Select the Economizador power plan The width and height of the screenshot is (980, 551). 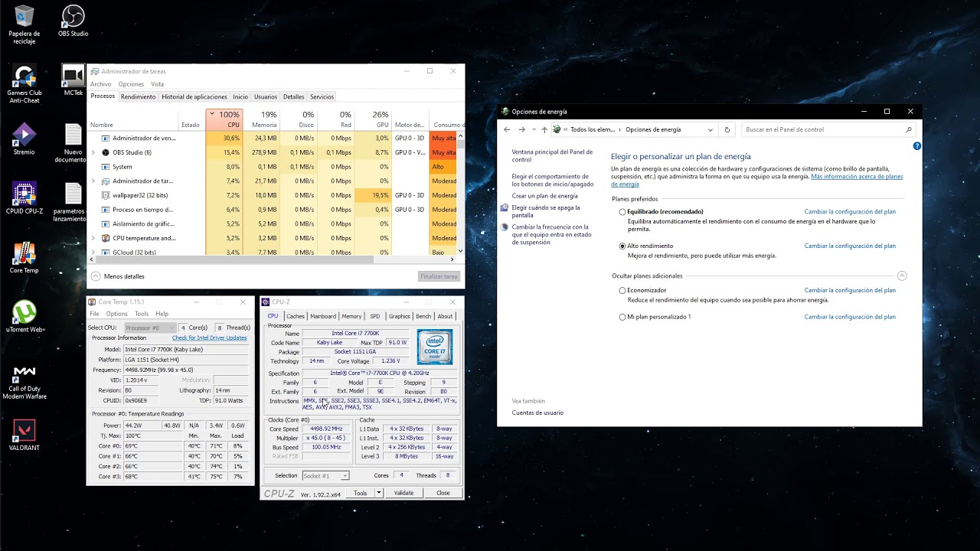[622, 291]
